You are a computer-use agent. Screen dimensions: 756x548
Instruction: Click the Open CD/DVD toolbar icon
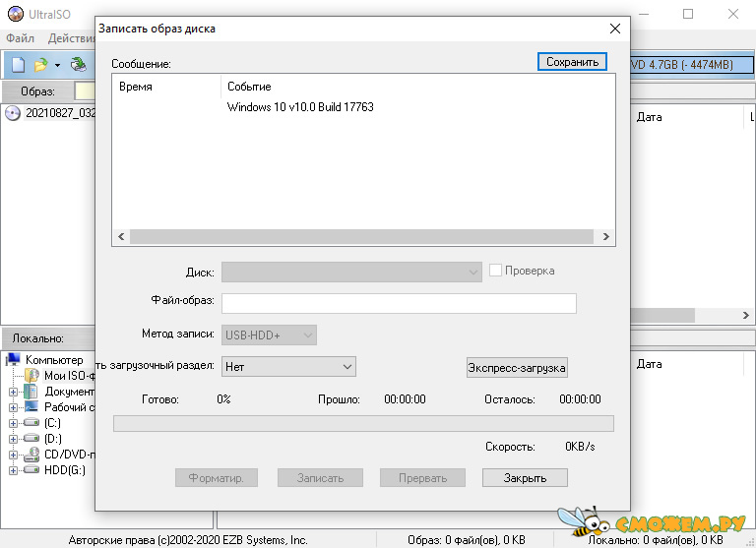click(78, 64)
